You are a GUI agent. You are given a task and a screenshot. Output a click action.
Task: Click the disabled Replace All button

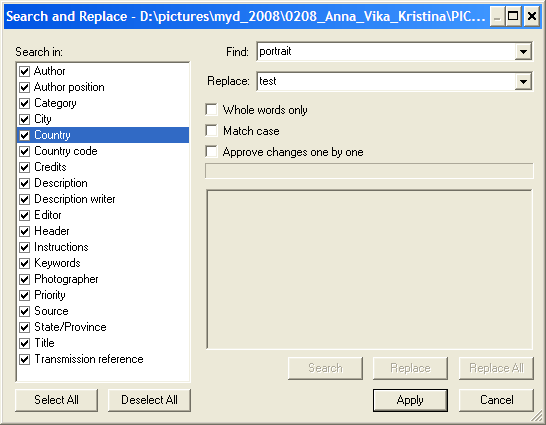click(497, 368)
